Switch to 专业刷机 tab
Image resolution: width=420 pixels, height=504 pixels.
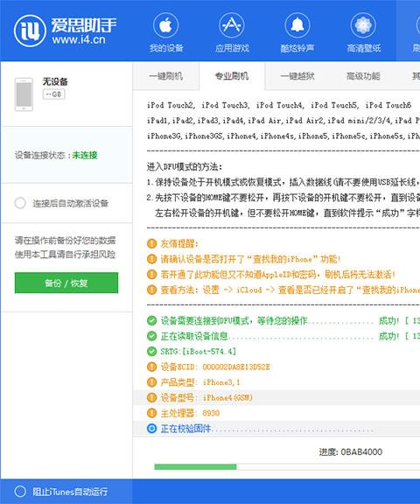232,76
